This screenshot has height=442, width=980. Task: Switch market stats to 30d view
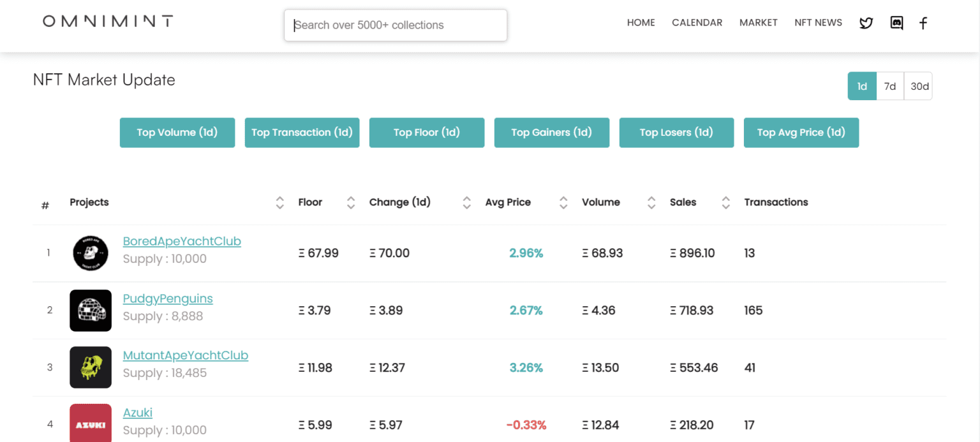click(x=918, y=86)
